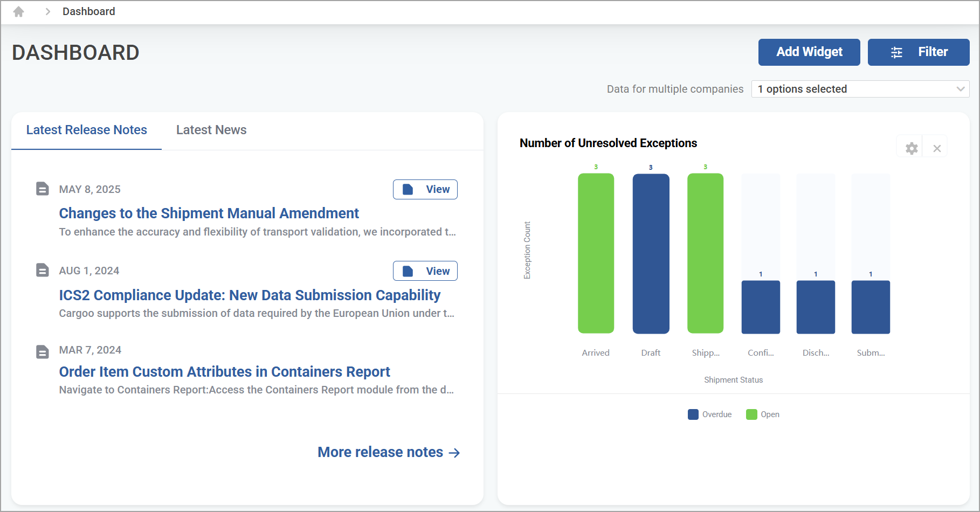The height and width of the screenshot is (512, 980).
Task: Open Order Item Custom Attributes in Containers Report
Action: pos(224,372)
